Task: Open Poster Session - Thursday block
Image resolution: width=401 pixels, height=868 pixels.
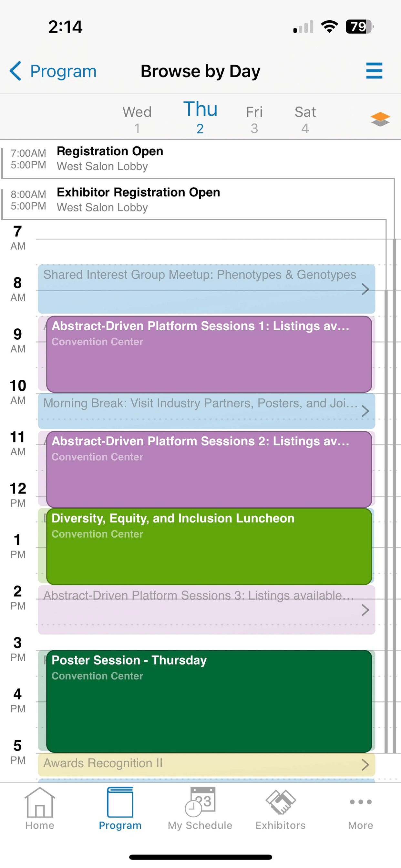Action: click(x=209, y=701)
